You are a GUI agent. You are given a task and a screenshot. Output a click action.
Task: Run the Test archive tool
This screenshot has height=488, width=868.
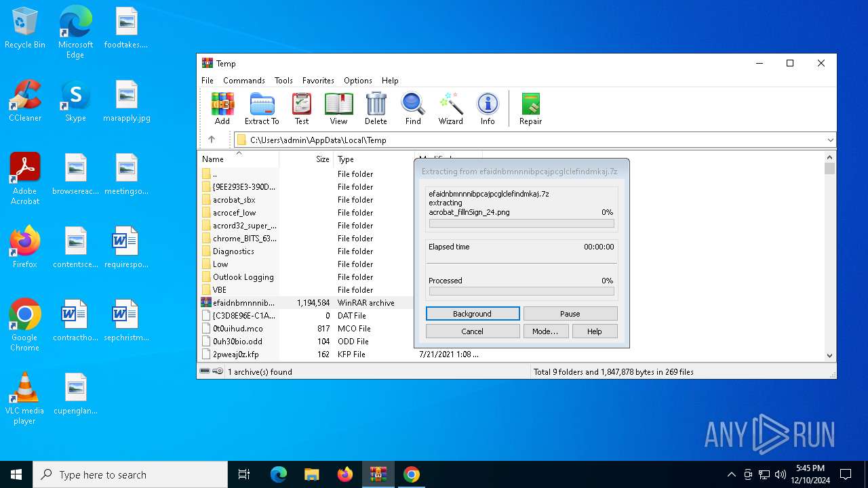302,108
